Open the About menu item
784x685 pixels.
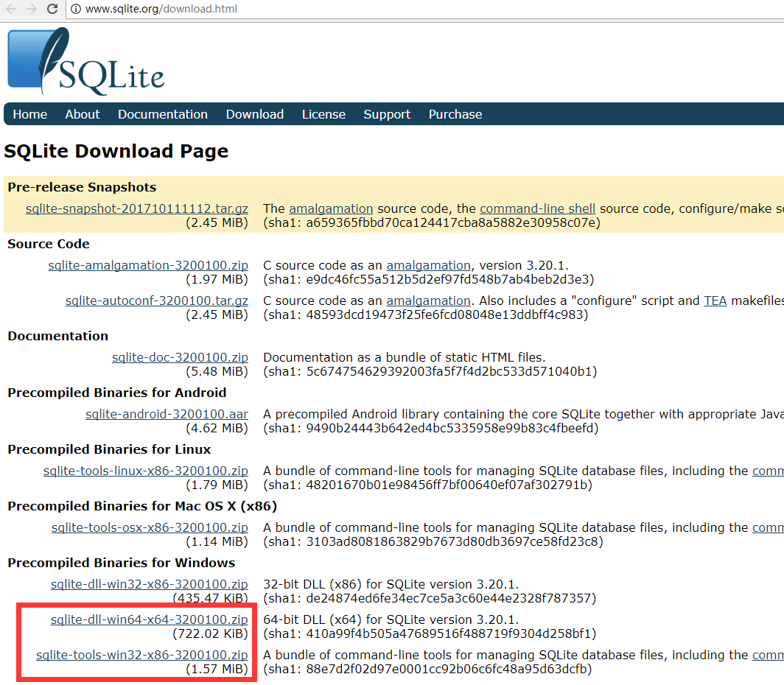click(83, 114)
